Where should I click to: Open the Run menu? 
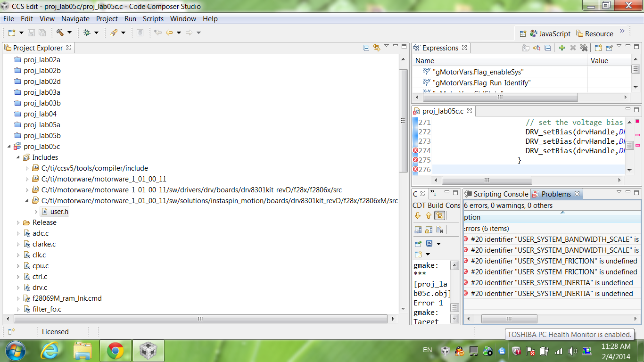coord(131,19)
